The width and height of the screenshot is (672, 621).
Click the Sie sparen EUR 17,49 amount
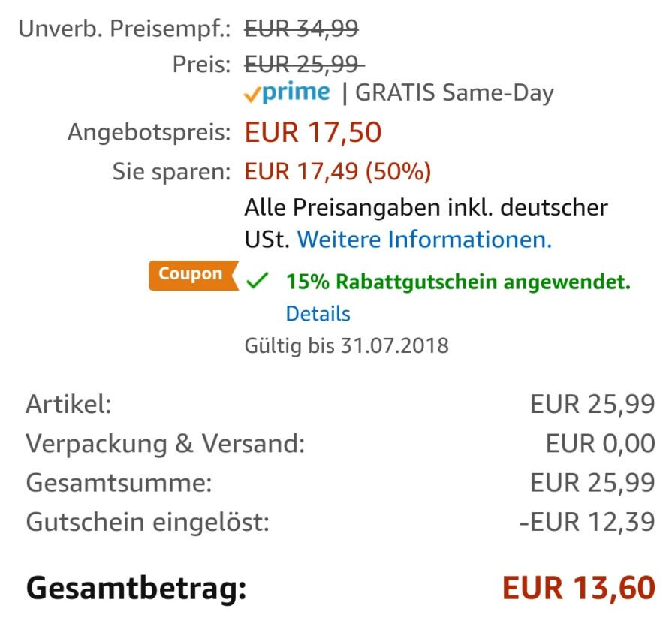338,172
